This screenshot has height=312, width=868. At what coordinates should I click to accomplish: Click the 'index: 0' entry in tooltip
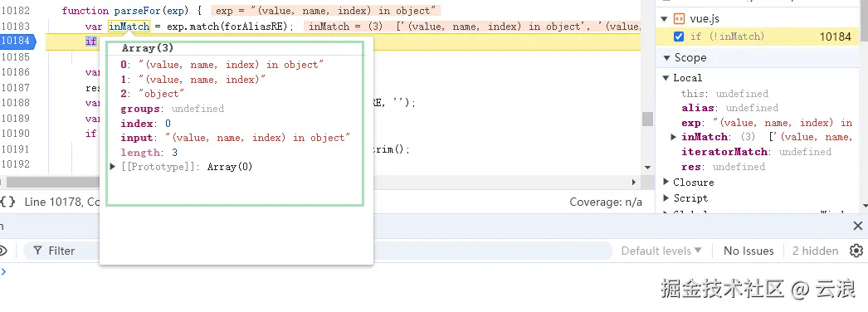[x=145, y=123]
